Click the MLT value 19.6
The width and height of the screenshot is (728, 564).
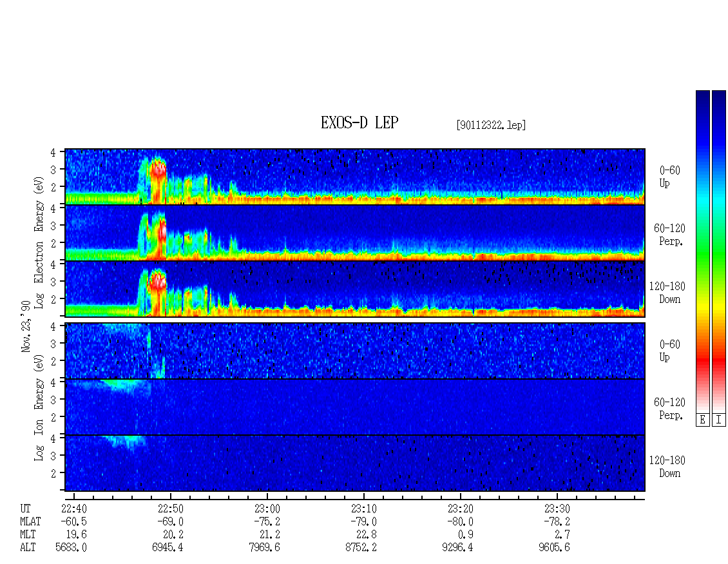pyautogui.click(x=77, y=535)
